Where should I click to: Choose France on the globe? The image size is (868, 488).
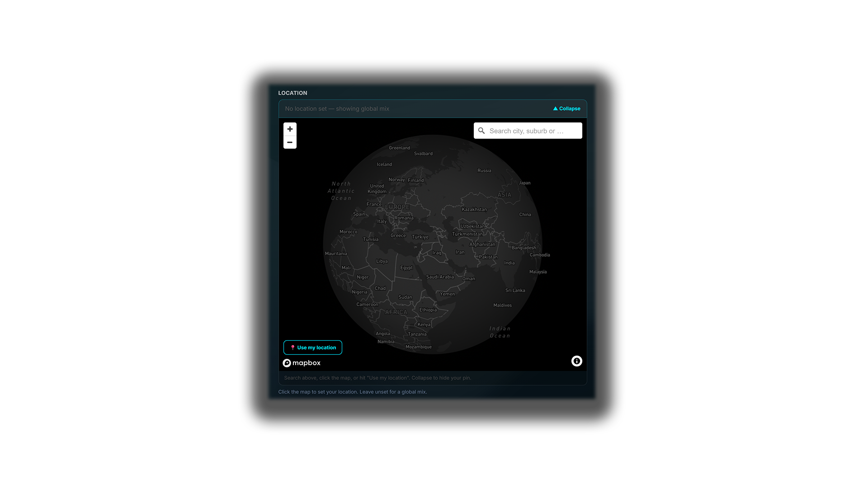click(x=374, y=204)
